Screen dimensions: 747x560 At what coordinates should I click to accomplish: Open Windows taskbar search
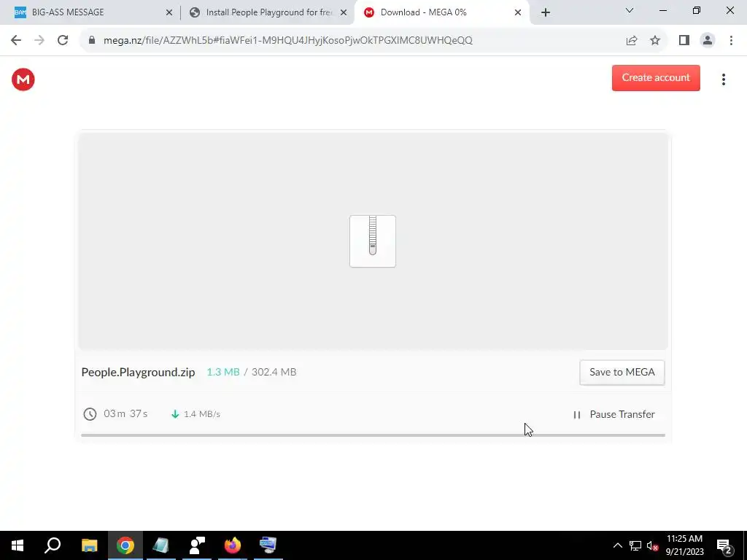pyautogui.click(x=53, y=545)
